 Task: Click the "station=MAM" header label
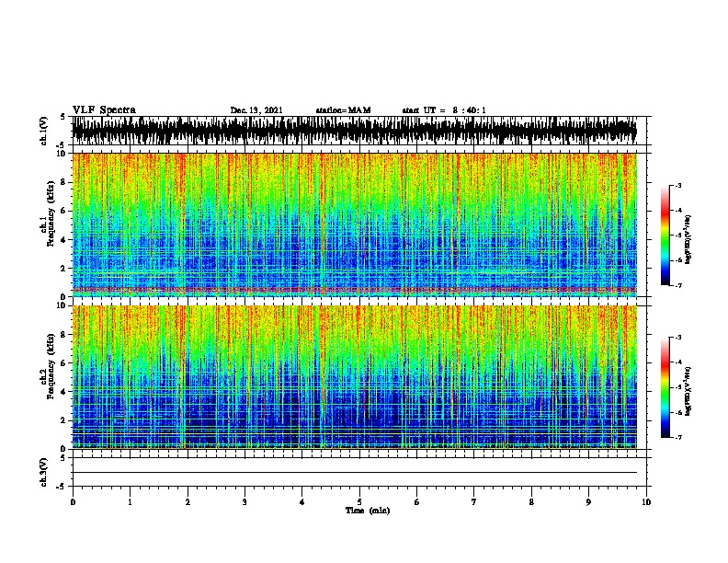pyautogui.click(x=343, y=110)
